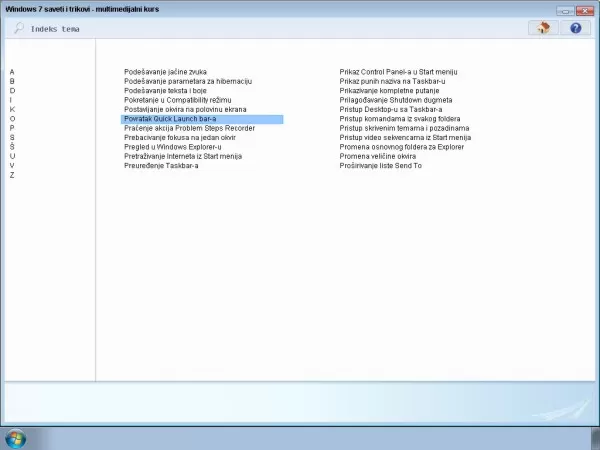Jump to index letter I

click(x=11, y=100)
